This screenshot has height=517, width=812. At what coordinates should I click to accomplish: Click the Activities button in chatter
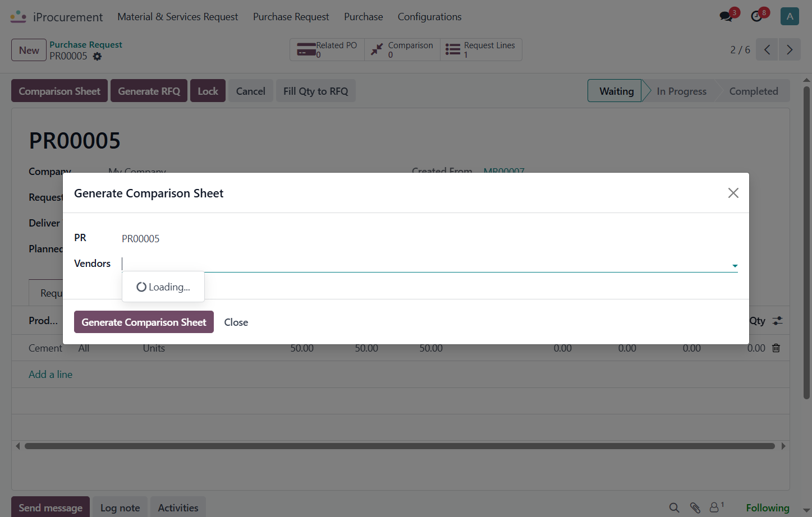tap(178, 507)
